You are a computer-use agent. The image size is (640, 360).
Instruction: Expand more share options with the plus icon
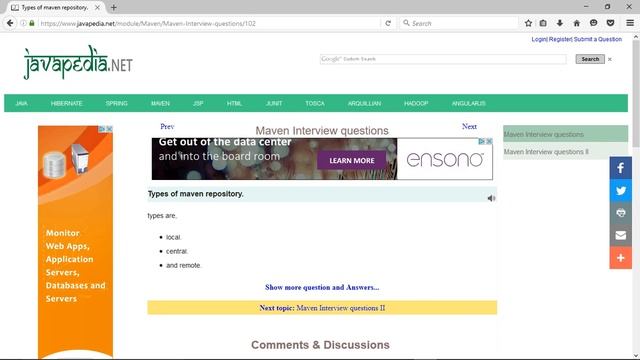click(621, 258)
